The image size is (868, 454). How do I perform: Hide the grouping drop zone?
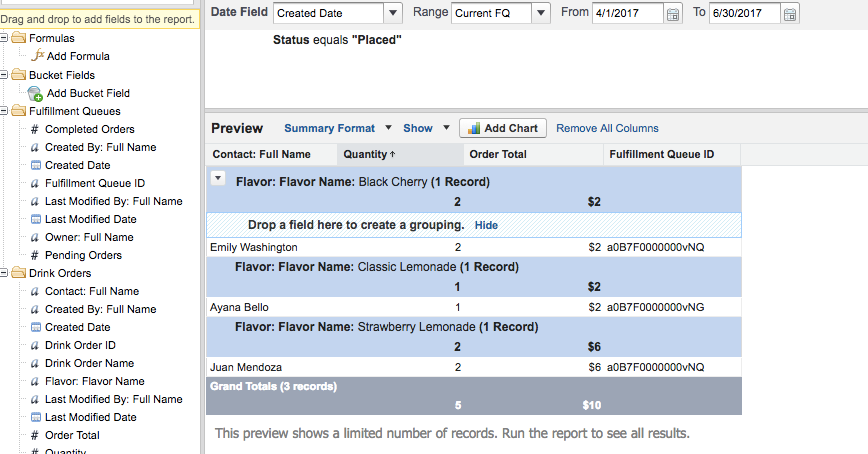486,225
